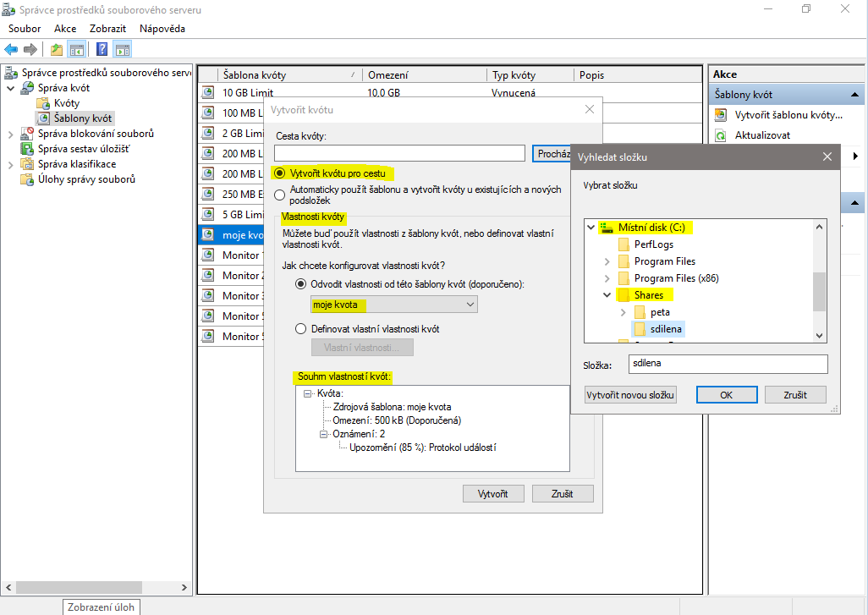Click the Vytvořit šablonu kvóty action icon
This screenshot has width=868, height=615.
(721, 115)
